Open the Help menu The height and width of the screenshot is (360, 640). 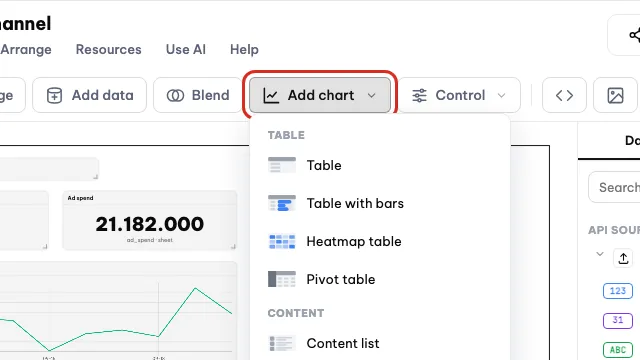tap(244, 49)
